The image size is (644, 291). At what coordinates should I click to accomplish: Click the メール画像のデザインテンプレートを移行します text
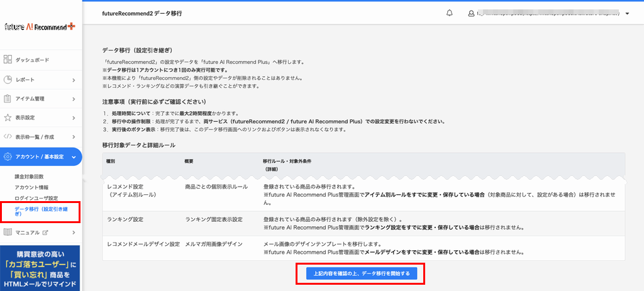323,244
